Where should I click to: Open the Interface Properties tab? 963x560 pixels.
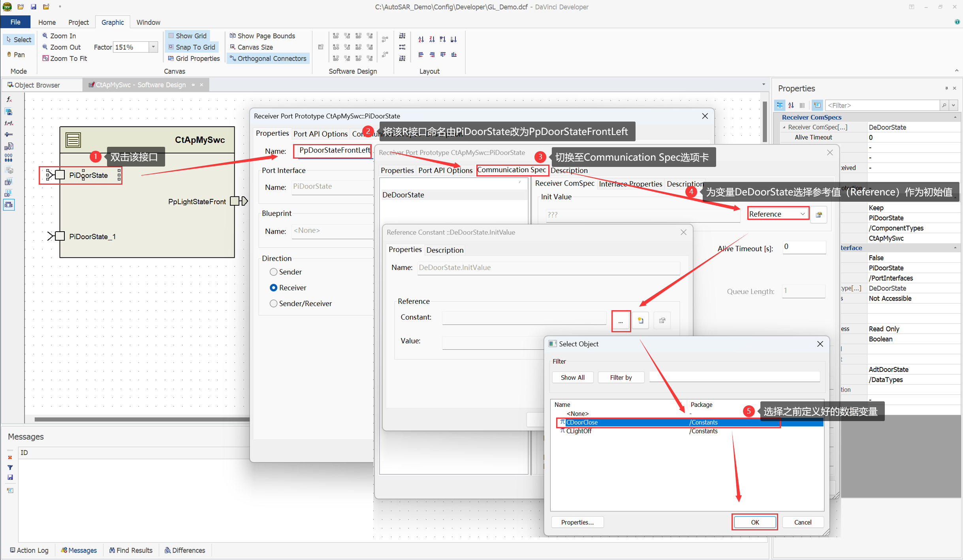coord(630,184)
